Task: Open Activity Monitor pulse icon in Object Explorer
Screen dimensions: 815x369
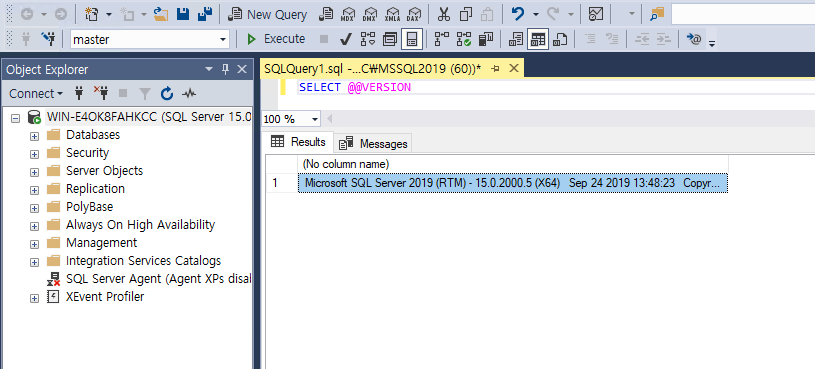Action: [189, 94]
